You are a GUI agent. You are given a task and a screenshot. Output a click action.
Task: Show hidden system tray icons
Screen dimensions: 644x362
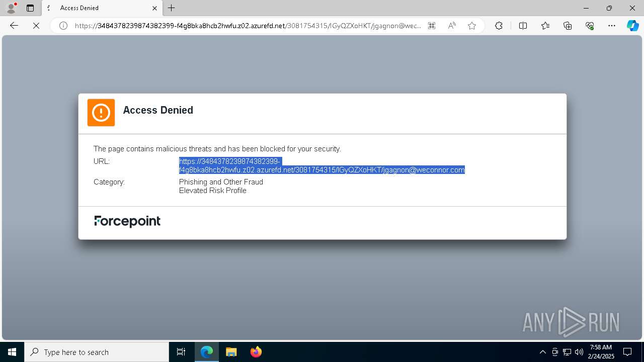tap(542, 352)
